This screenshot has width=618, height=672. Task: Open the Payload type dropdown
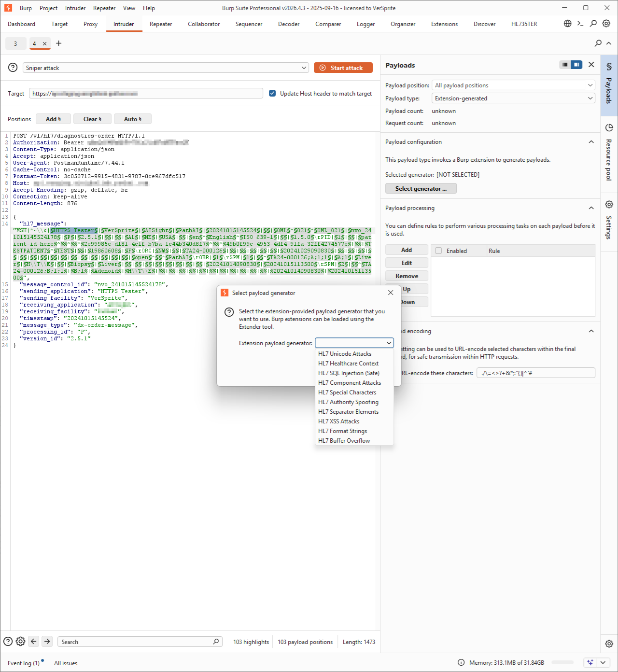[x=513, y=98]
